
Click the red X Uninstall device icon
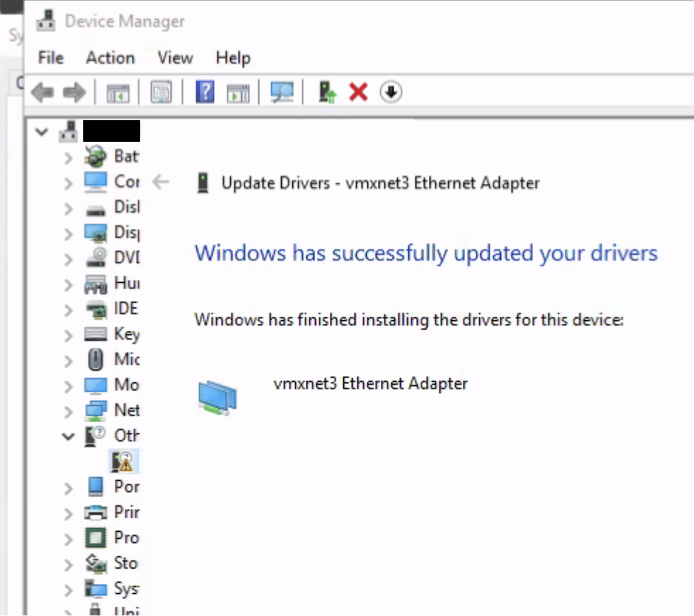(358, 92)
